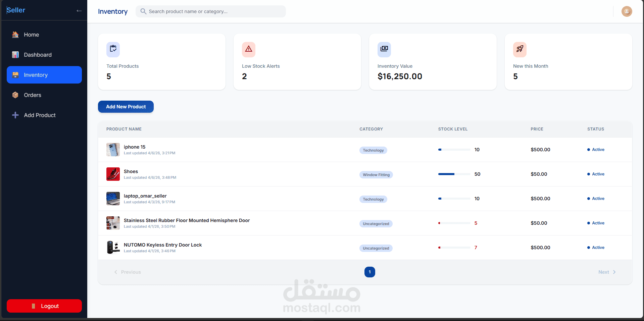Click the iphone 15 stock level bar
Viewport: 644px width, 321px height.
click(454, 150)
